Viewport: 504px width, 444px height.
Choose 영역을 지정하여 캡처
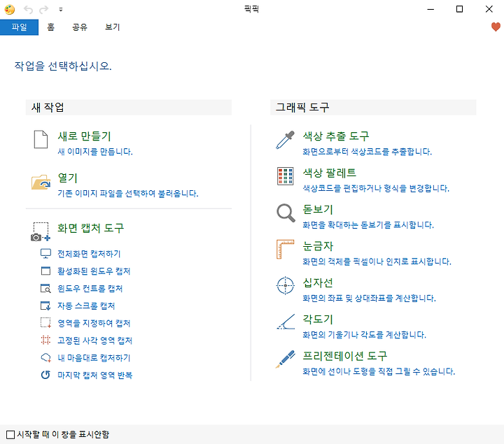pyautogui.click(x=94, y=323)
